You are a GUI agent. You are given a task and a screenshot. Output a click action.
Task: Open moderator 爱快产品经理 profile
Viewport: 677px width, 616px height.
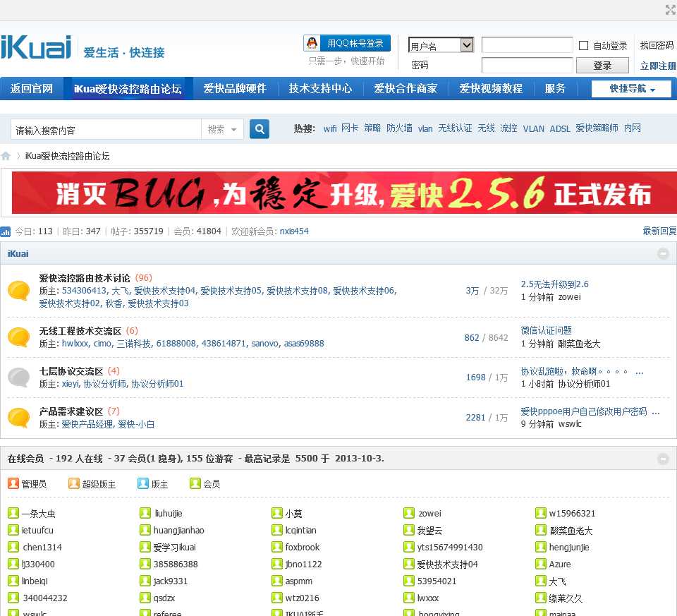(x=87, y=424)
